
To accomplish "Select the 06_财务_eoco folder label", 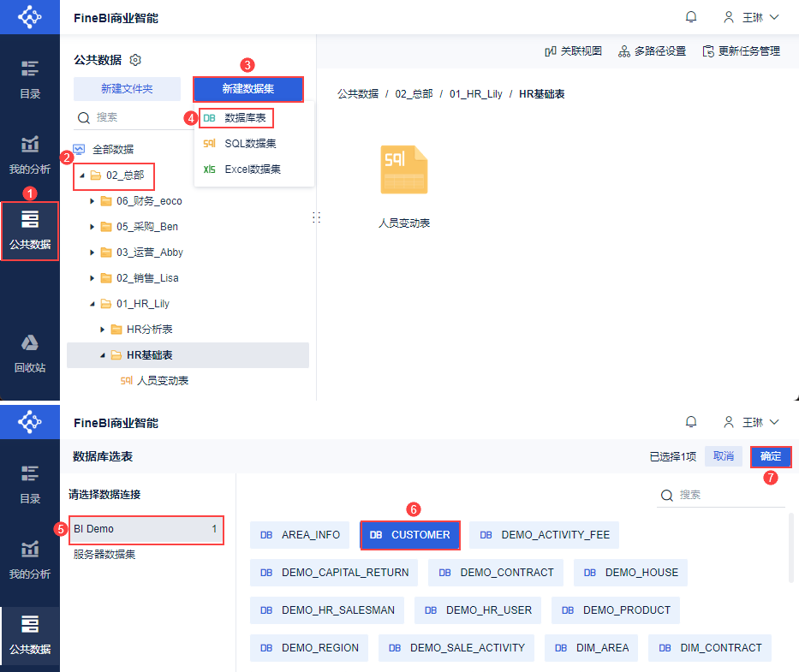I will click(149, 201).
